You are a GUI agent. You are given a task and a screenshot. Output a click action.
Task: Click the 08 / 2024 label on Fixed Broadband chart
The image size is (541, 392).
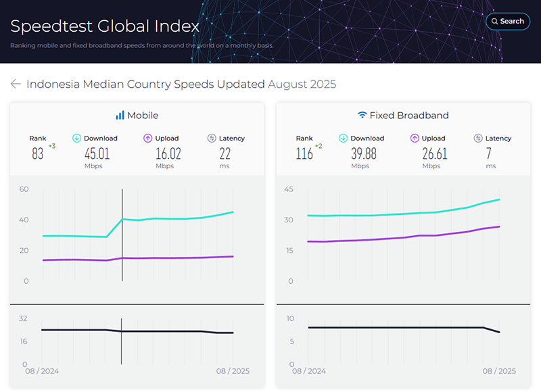pyautogui.click(x=309, y=371)
